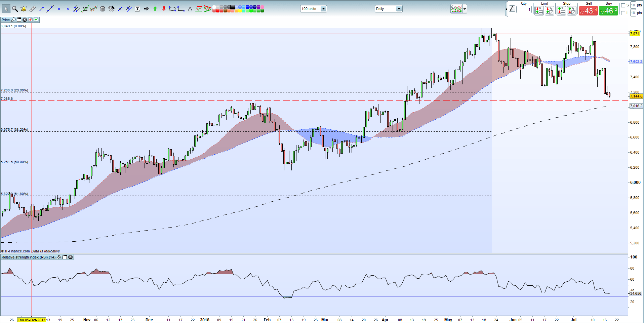This screenshot has height=323, width=644.
Task: Pick the bright red color swatch
Action: [218, 11]
